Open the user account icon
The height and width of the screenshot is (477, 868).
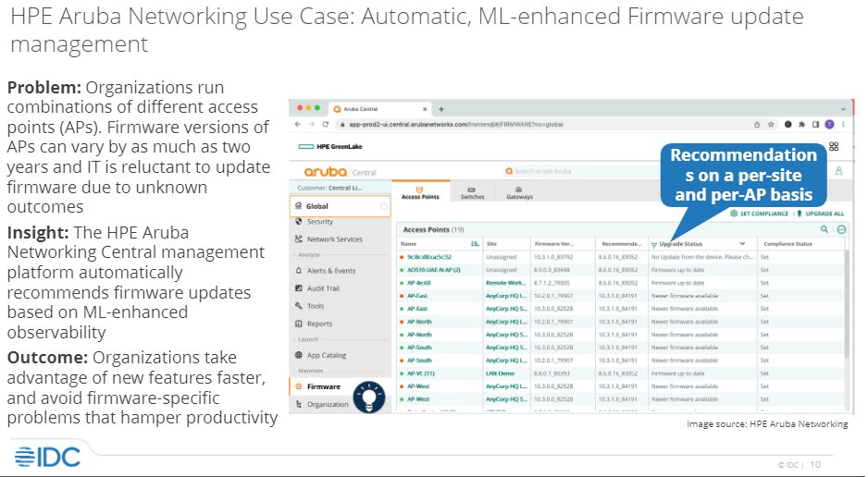pos(838,171)
